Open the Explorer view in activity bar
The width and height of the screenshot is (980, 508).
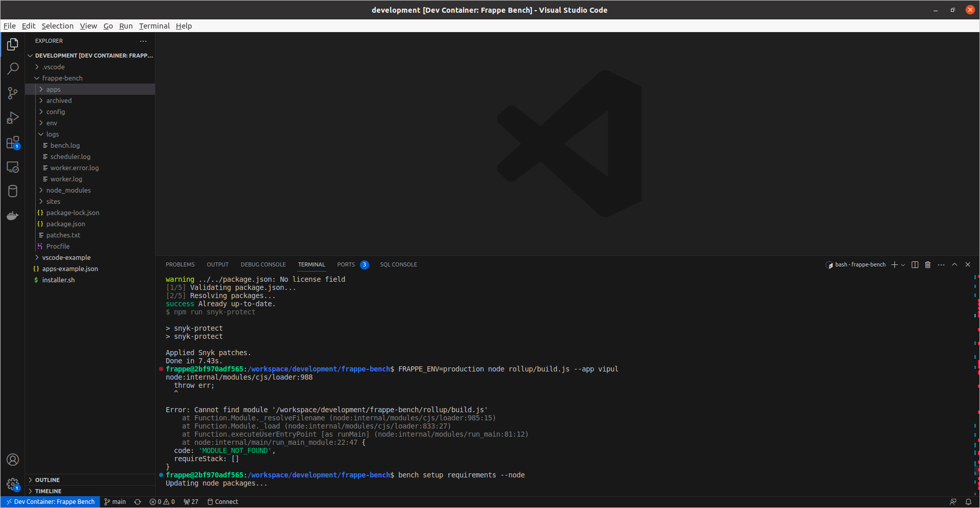point(13,44)
